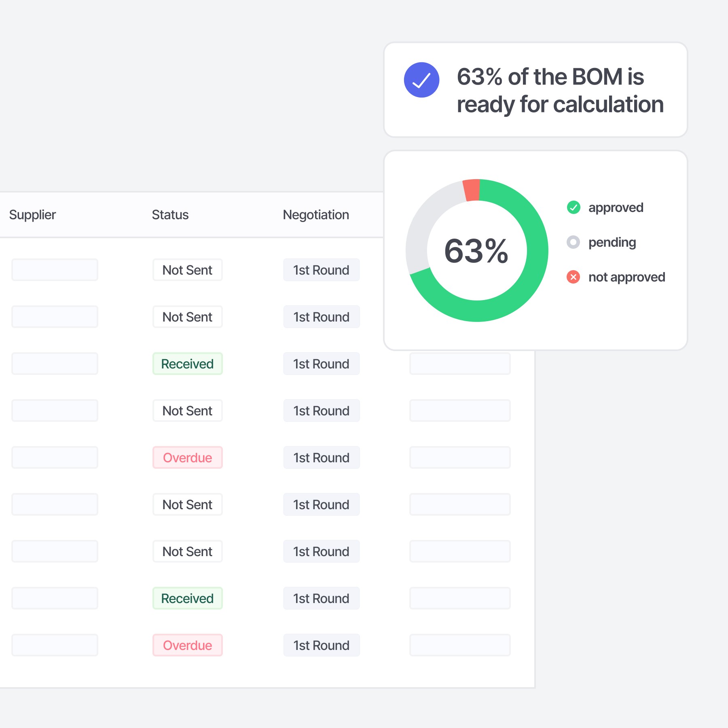Screen dimensions: 728x728
Task: Click the Not Sent badge in the seventh row
Action: tap(188, 551)
